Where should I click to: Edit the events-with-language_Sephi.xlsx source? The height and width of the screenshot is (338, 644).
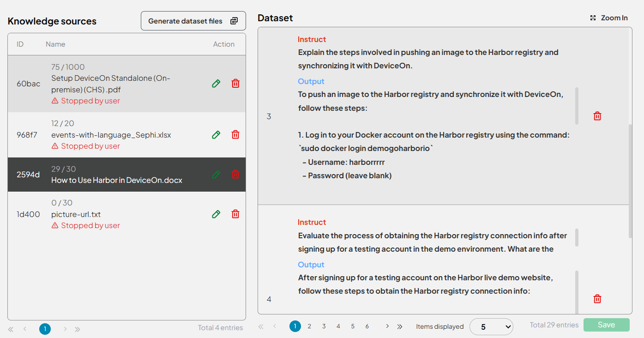point(216,135)
